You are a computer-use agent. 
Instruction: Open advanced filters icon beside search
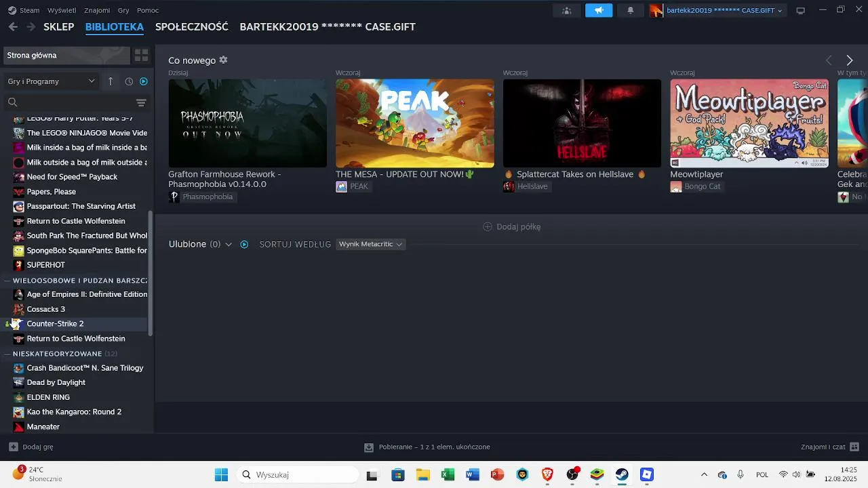(141, 102)
